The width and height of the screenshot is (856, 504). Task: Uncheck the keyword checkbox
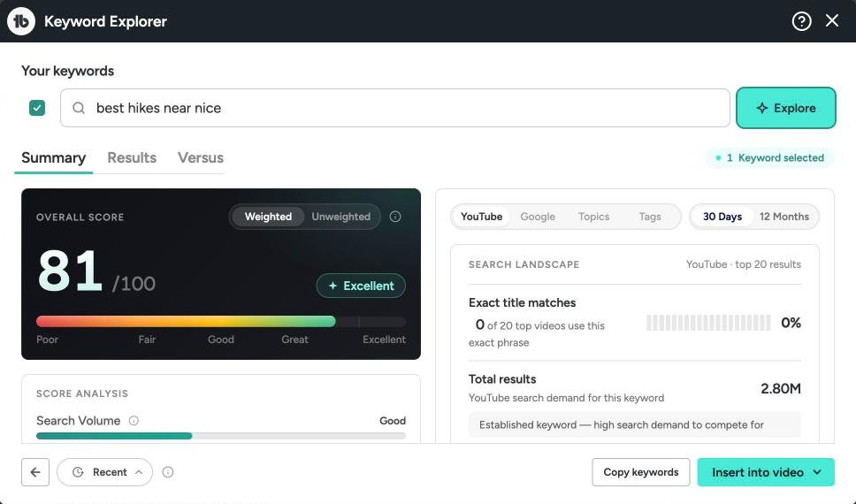37,108
